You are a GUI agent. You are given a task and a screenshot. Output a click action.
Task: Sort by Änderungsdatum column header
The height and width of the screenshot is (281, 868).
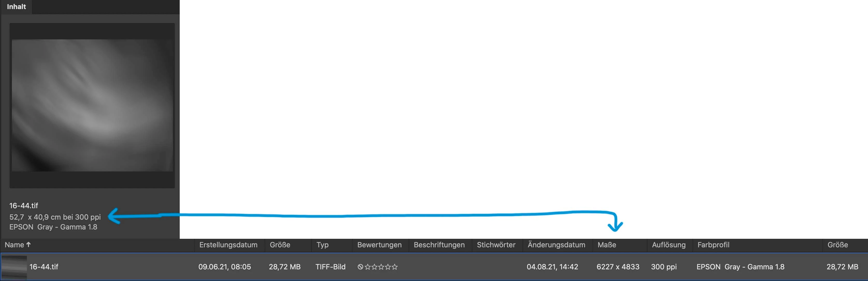(x=556, y=245)
